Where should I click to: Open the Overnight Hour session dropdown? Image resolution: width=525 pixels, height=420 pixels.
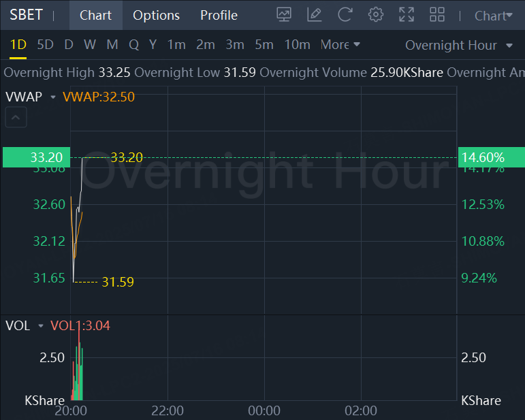(x=459, y=46)
